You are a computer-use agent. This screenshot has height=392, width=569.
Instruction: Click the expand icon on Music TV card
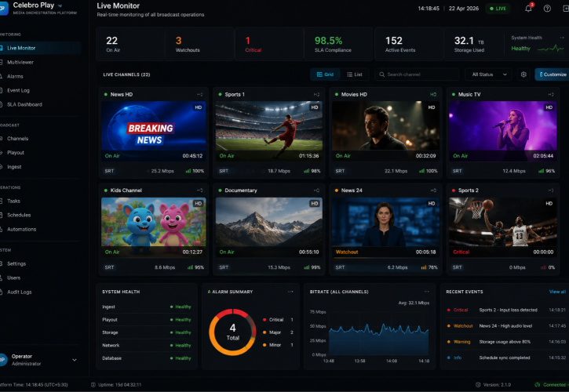[551, 94]
